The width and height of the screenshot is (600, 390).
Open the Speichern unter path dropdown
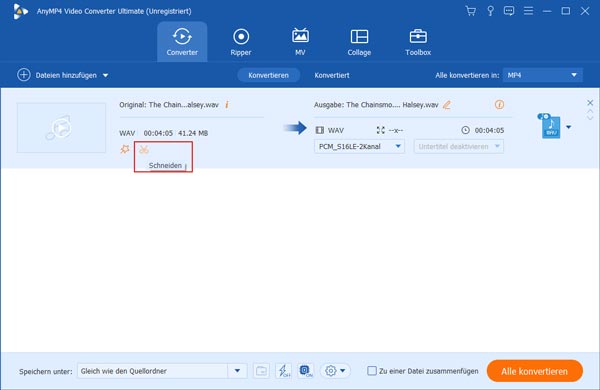(237, 370)
